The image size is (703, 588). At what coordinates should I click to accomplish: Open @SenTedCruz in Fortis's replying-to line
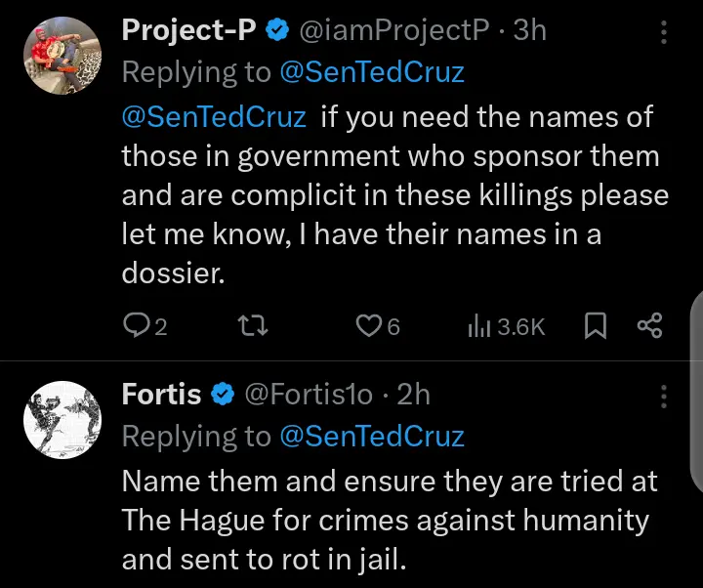372,436
